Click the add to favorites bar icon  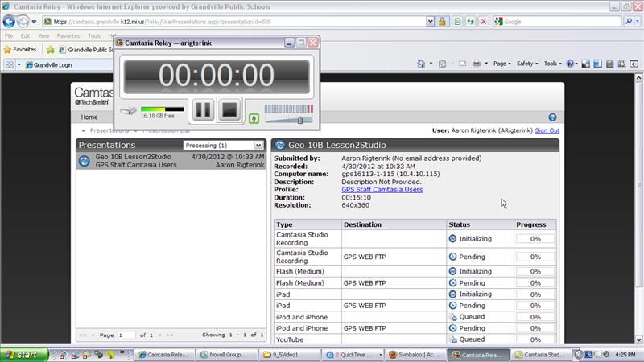tap(51, 50)
